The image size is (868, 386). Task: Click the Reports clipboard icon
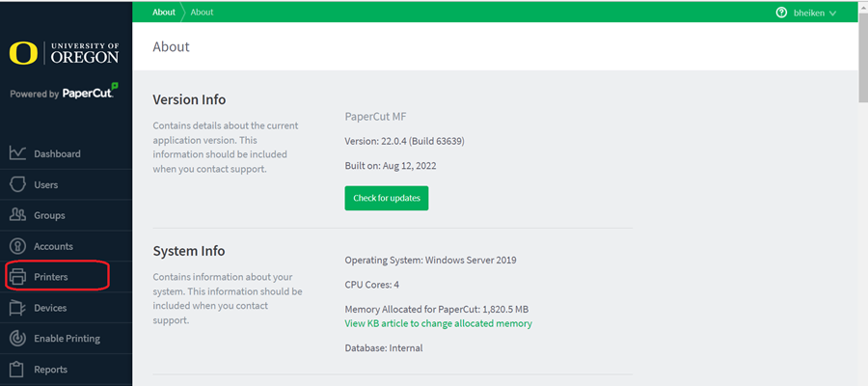point(17,370)
